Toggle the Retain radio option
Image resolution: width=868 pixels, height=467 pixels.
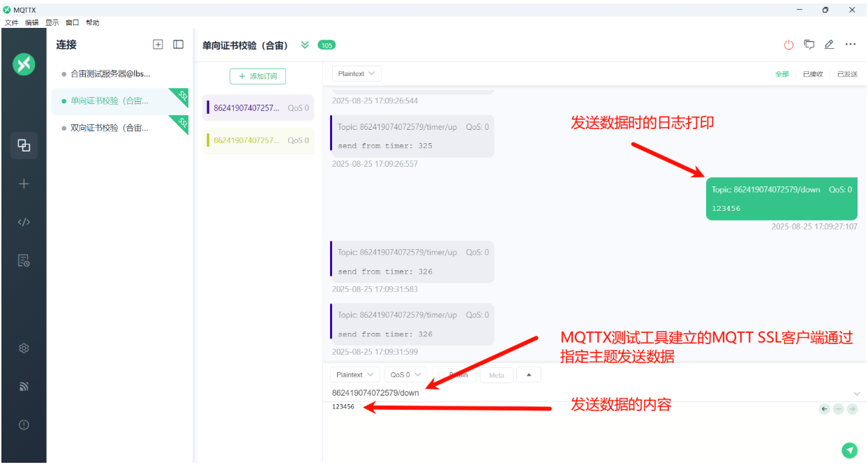[454, 375]
